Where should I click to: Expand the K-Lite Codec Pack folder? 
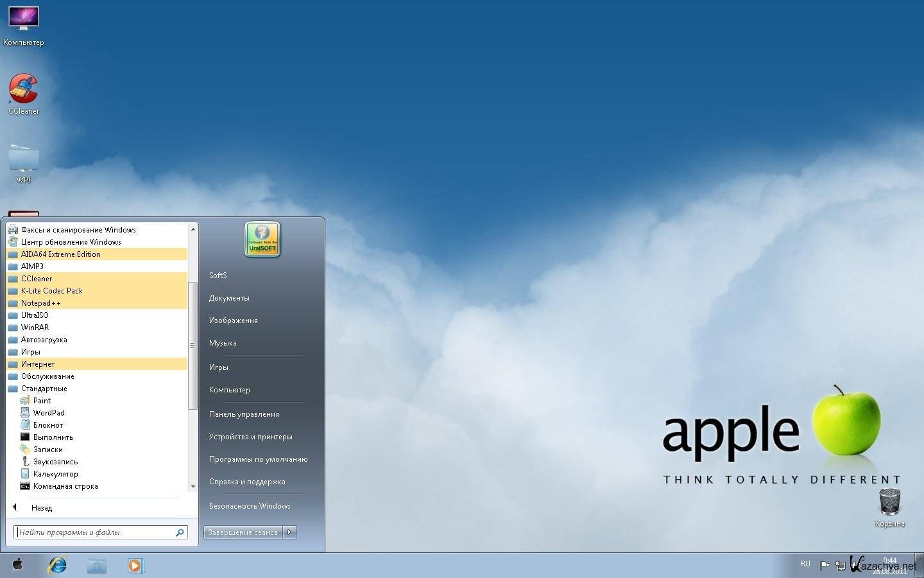pyautogui.click(x=97, y=291)
